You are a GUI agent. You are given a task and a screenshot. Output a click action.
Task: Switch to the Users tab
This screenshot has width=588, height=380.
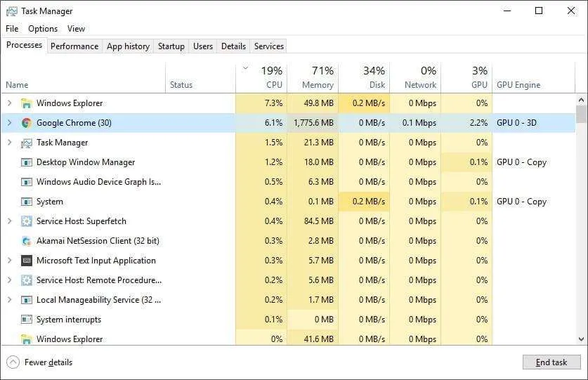click(x=203, y=46)
